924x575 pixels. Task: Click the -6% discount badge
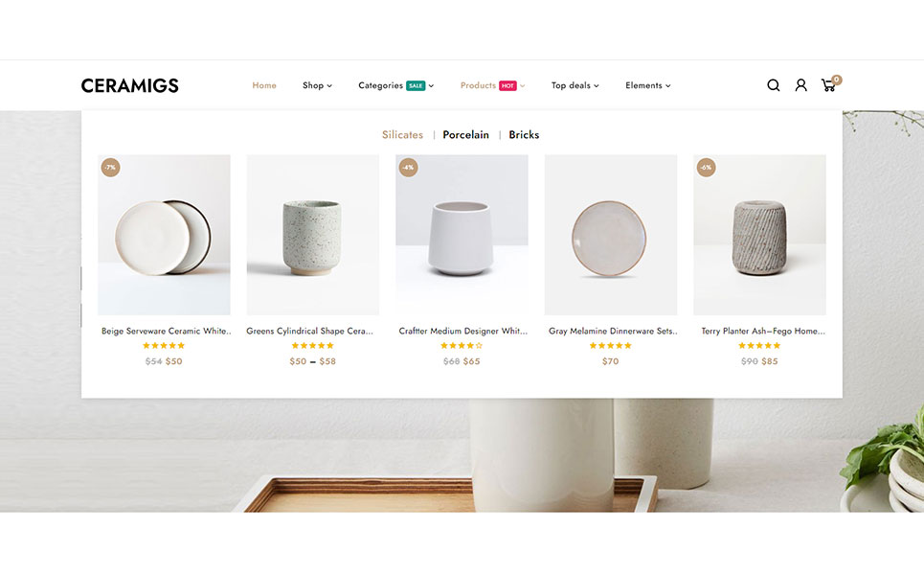(706, 168)
